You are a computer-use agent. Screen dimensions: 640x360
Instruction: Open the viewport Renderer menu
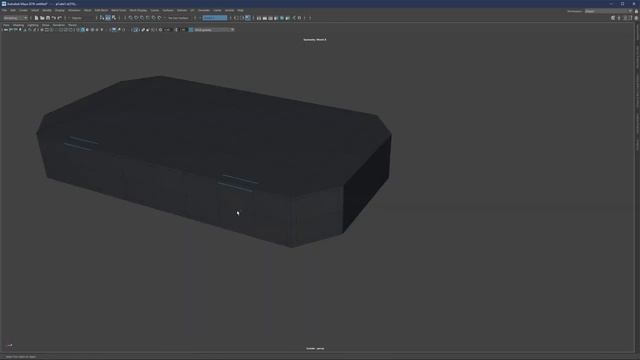pos(59,25)
